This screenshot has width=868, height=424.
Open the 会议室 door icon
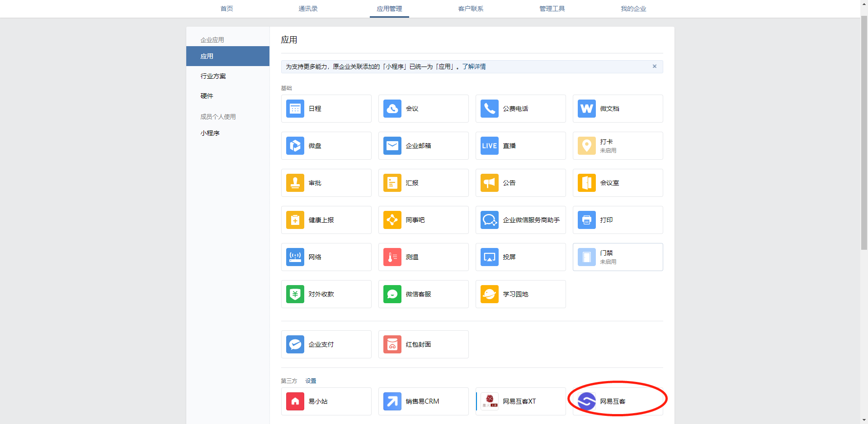[586, 183]
